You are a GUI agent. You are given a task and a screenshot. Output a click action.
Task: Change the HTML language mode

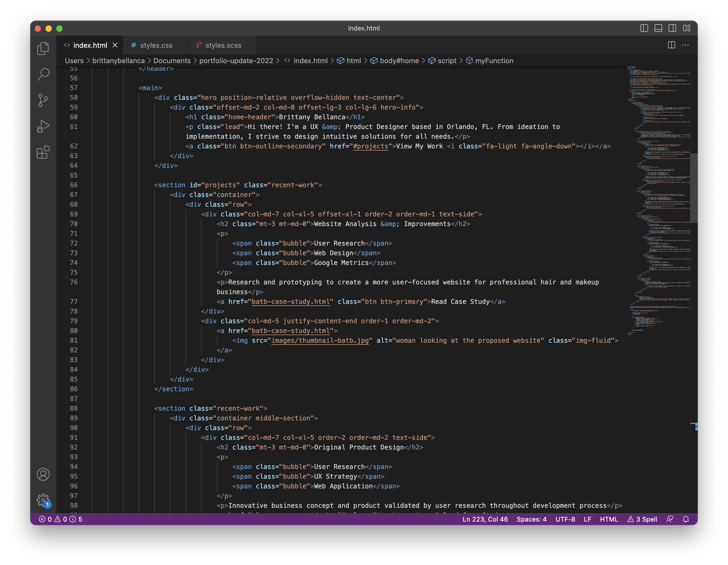tap(609, 519)
